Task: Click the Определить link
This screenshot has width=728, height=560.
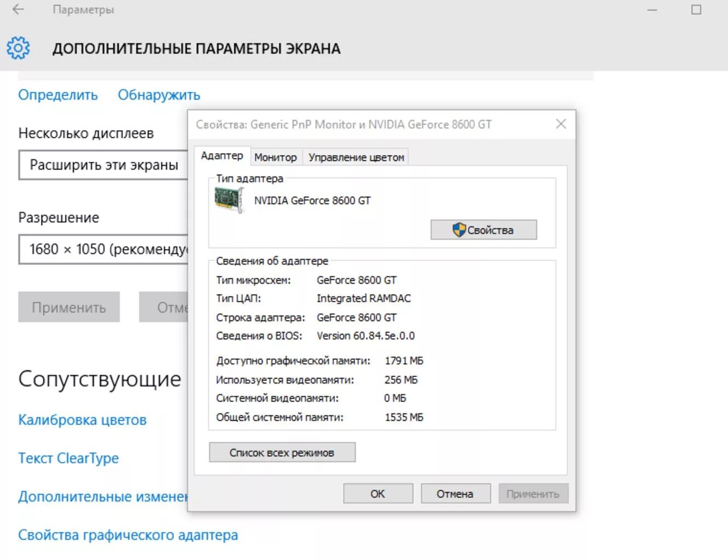Action: 58,95
